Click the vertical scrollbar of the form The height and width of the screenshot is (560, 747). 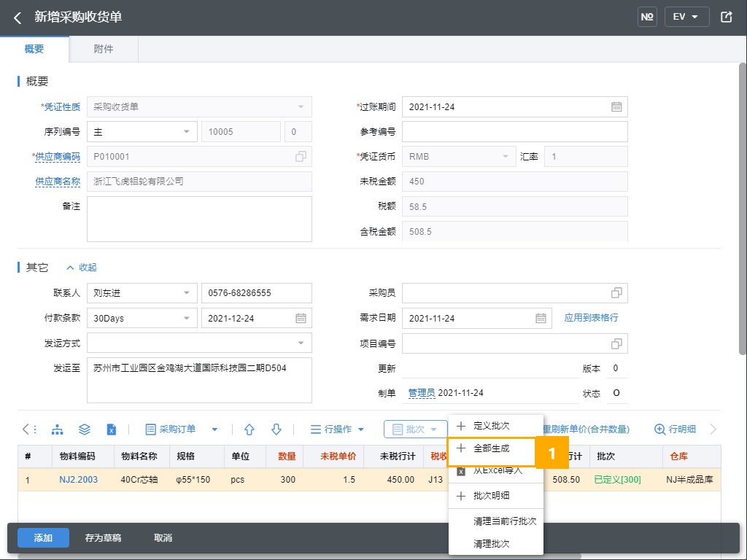click(x=742, y=209)
